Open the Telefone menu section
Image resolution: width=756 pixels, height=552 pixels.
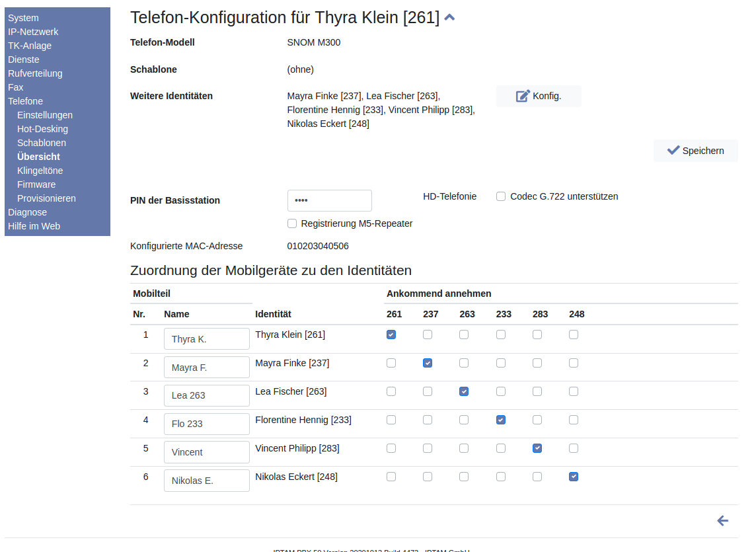coord(25,101)
